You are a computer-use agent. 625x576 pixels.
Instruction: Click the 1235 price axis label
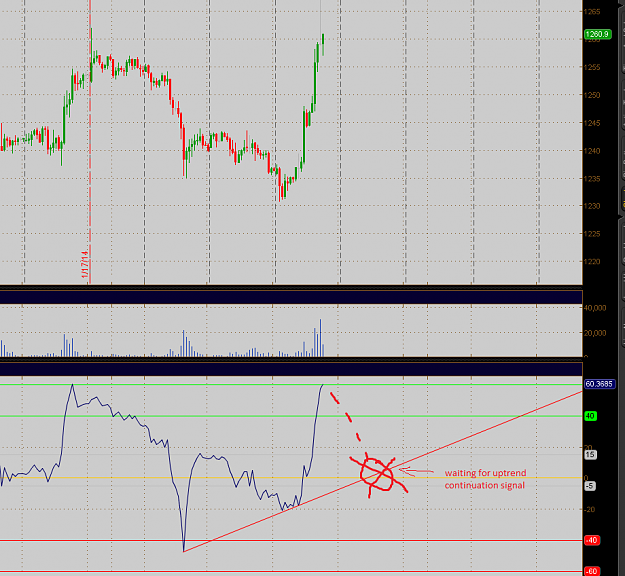(x=592, y=179)
